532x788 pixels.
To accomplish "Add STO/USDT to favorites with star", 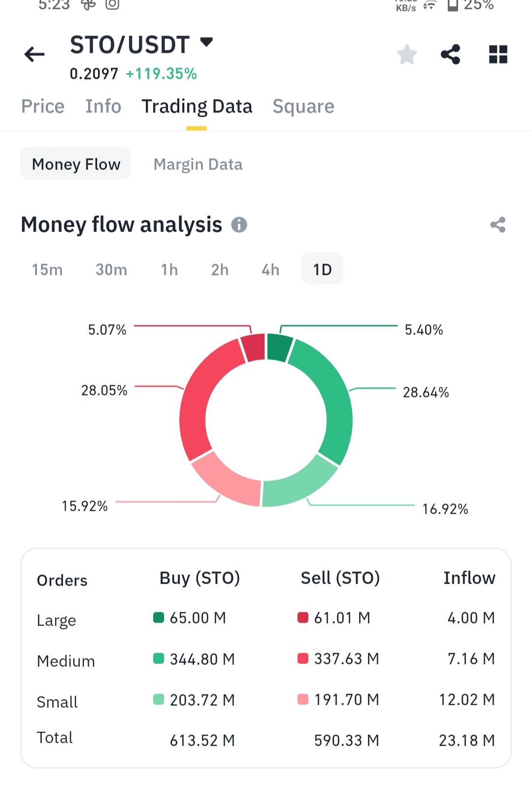I will point(407,54).
